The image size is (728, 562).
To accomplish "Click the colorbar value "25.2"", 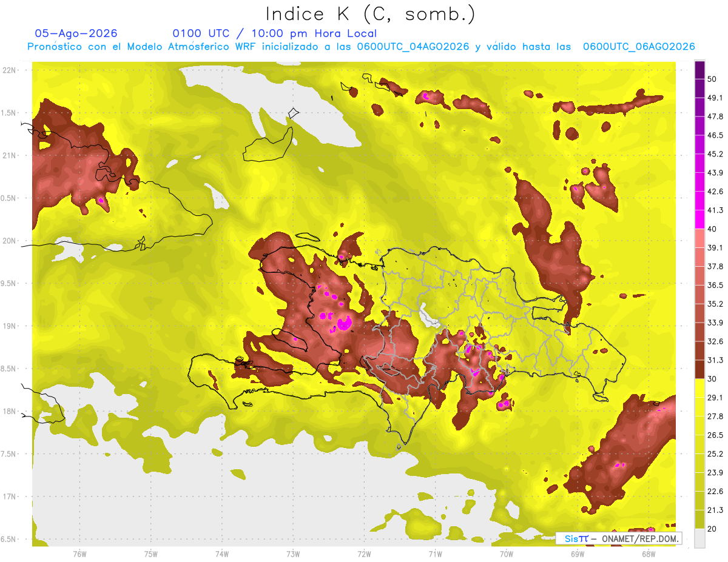I will pos(716,454).
